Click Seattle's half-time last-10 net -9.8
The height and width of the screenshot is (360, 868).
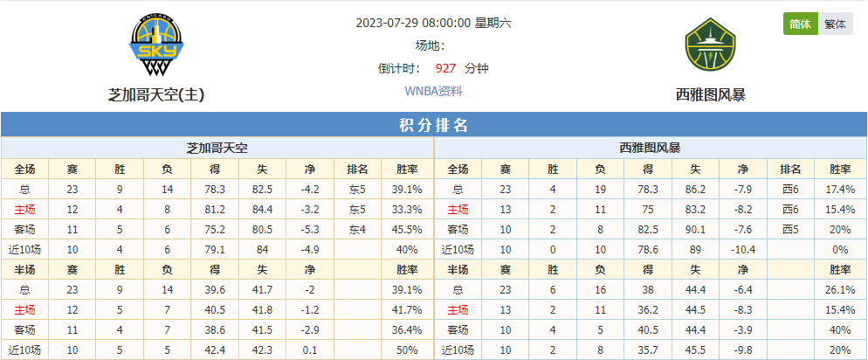tap(743, 350)
